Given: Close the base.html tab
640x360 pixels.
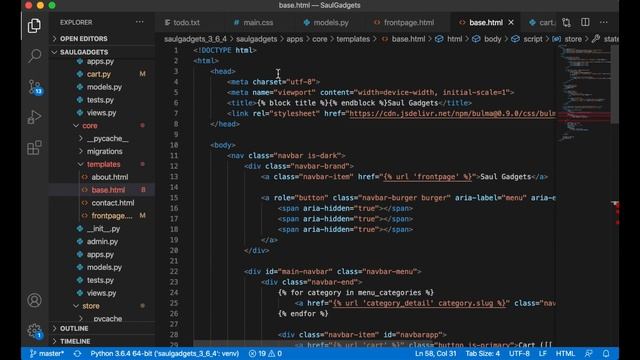Looking at the screenshot, I should tap(511, 22).
